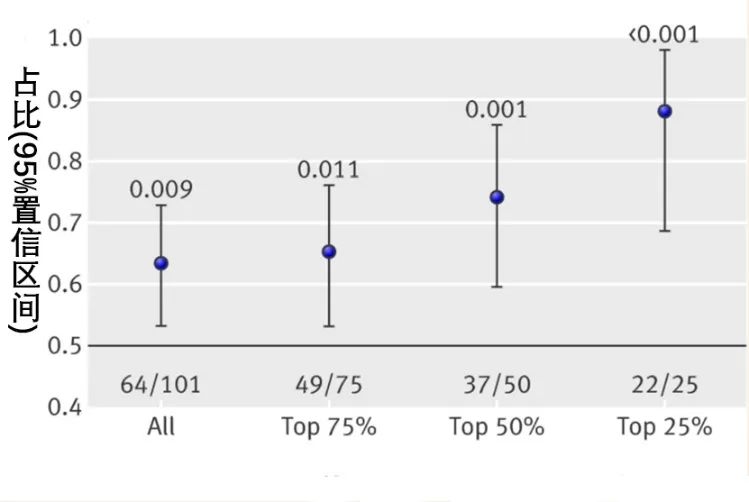Click the 37/50 fraction label

pos(496,385)
